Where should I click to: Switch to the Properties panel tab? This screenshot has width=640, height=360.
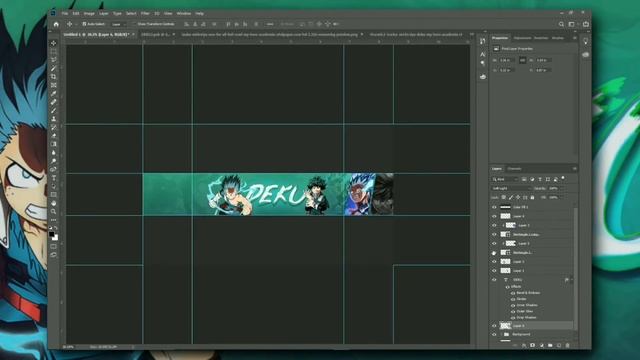[500, 38]
